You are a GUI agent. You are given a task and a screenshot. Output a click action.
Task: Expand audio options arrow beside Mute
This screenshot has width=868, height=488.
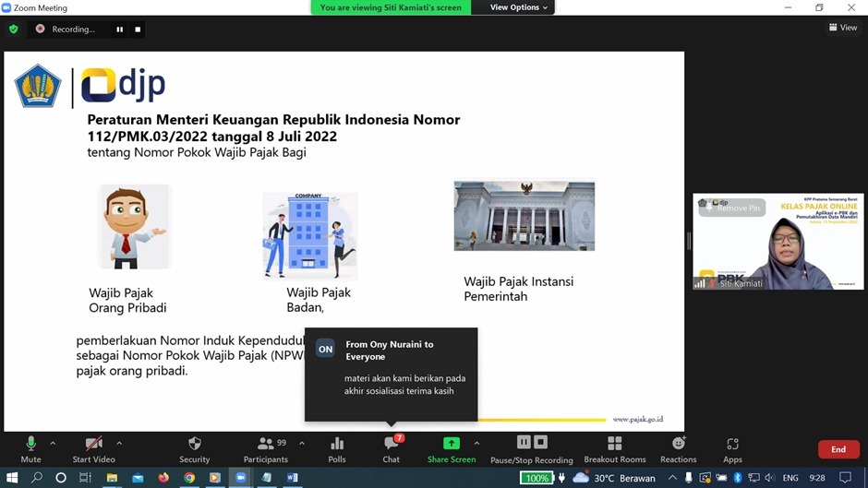pyautogui.click(x=53, y=444)
